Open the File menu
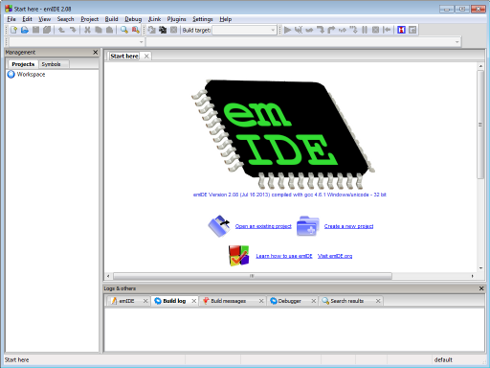 coord(11,19)
